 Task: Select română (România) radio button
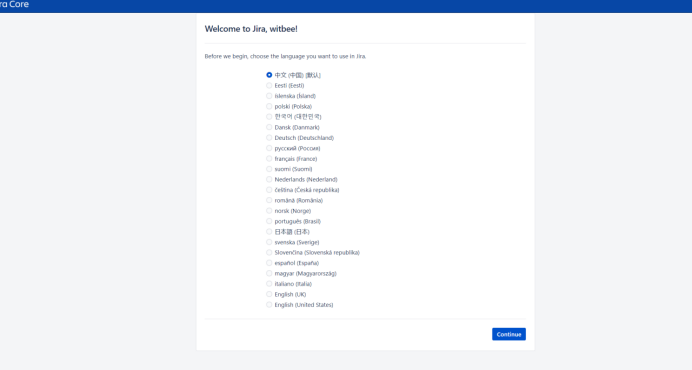click(269, 200)
